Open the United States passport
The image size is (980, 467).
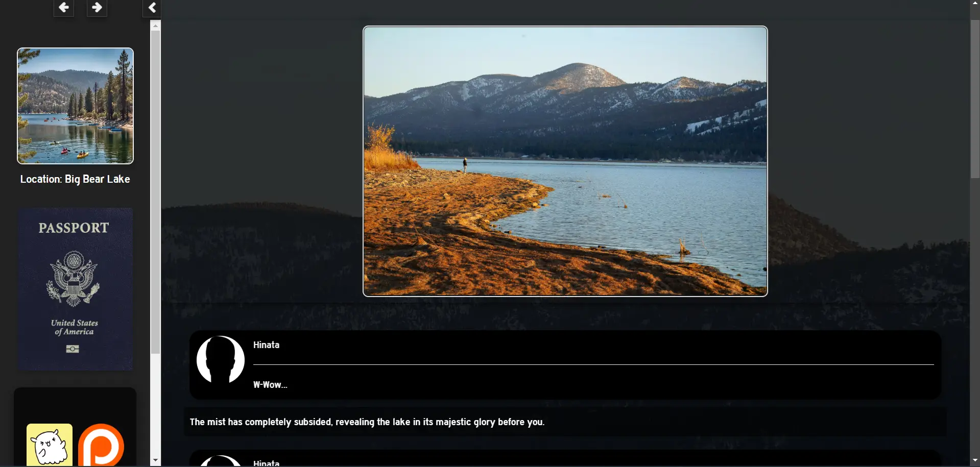(x=75, y=289)
